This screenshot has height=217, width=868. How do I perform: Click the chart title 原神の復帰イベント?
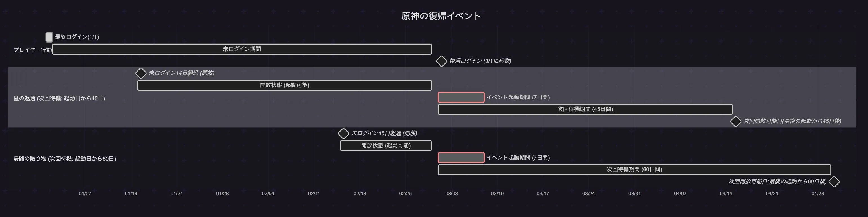pos(441,16)
